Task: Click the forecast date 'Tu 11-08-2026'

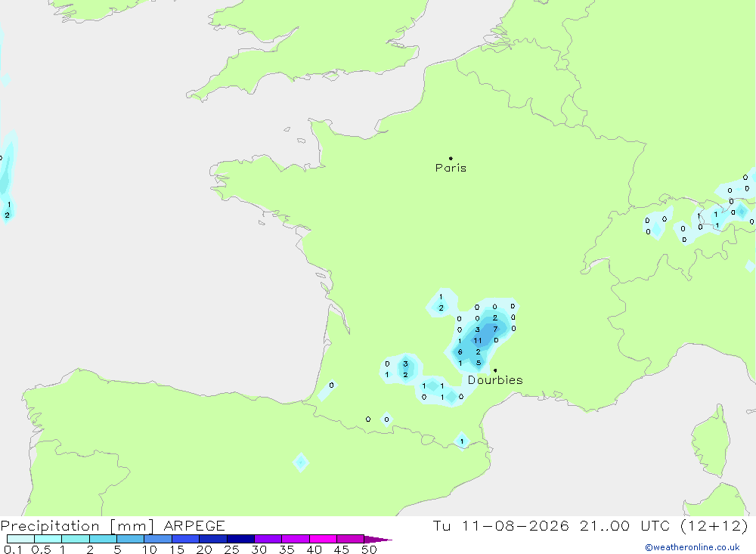Action: [501, 525]
